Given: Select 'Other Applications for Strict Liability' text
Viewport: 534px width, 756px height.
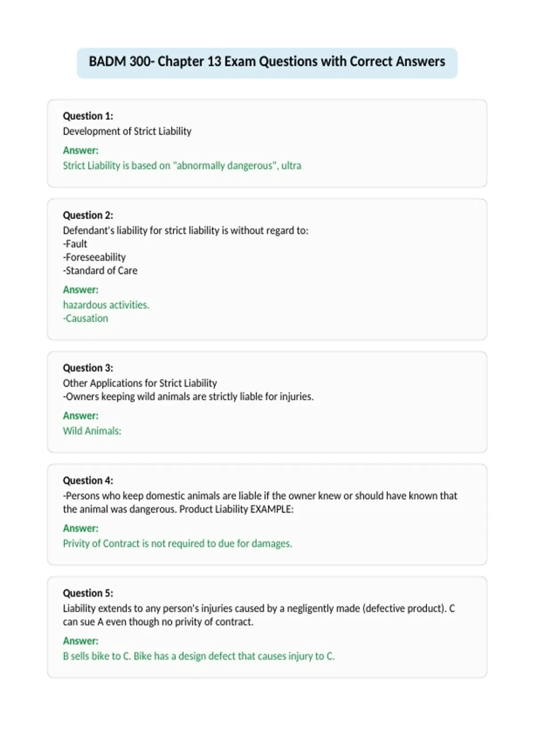Looking at the screenshot, I should pos(140,383).
